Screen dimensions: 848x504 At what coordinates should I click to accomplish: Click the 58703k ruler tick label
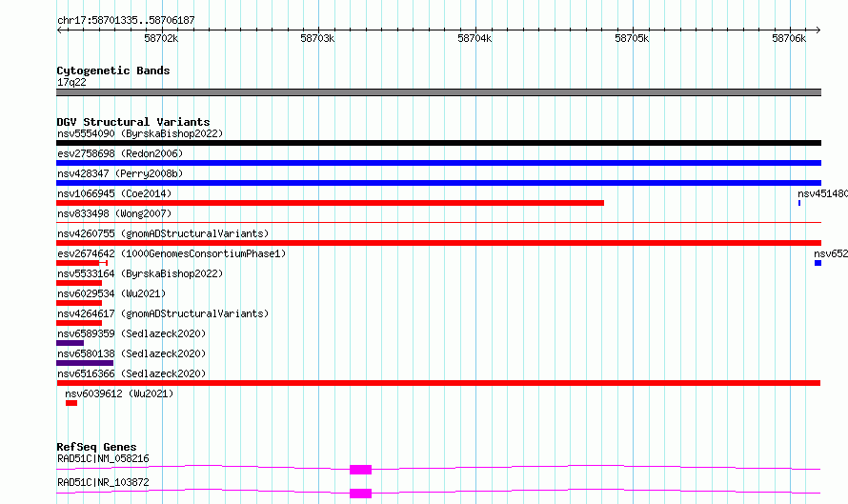tap(317, 38)
